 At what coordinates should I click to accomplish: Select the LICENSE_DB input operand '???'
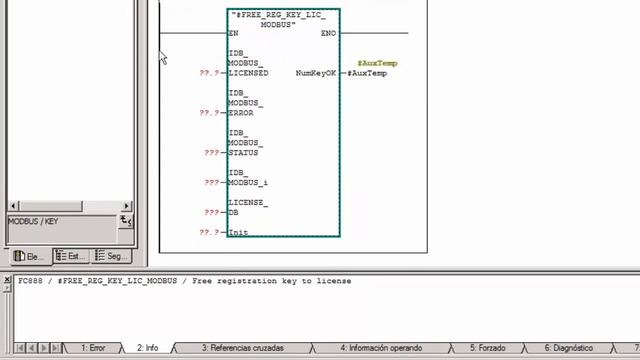pyautogui.click(x=211, y=212)
